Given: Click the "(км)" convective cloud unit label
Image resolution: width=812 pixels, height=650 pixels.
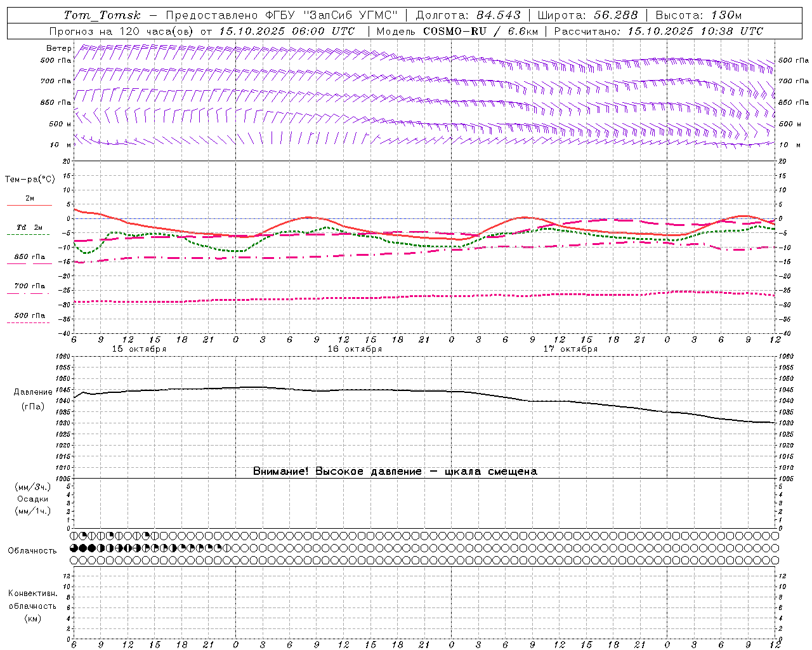Looking at the screenshot, I should [32, 618].
